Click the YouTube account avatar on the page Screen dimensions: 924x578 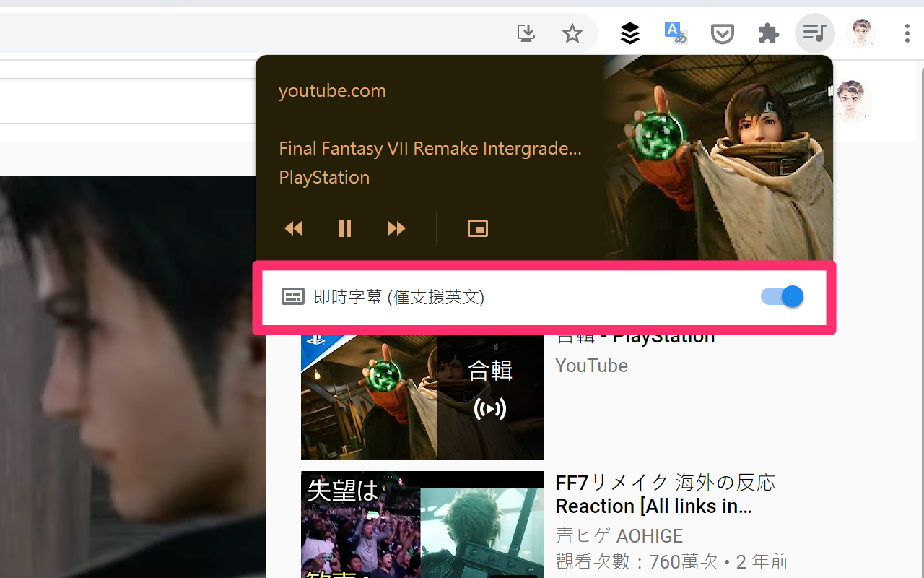(x=853, y=101)
